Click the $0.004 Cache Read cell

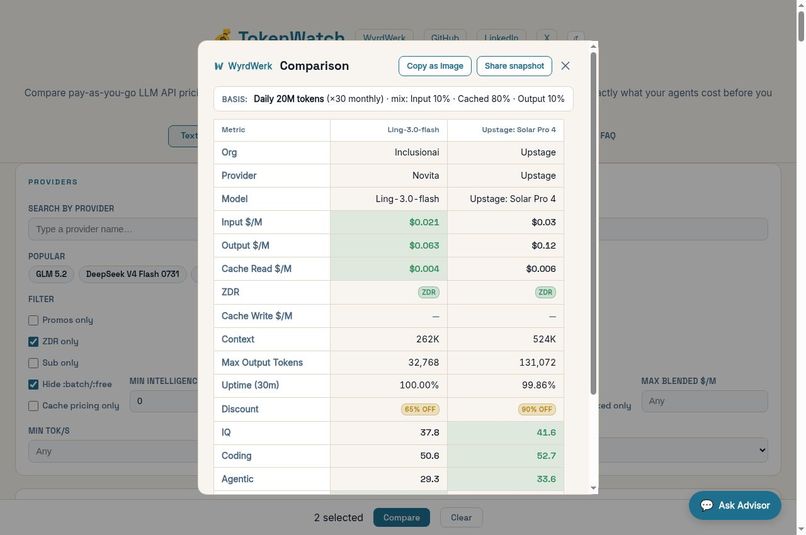389,269
